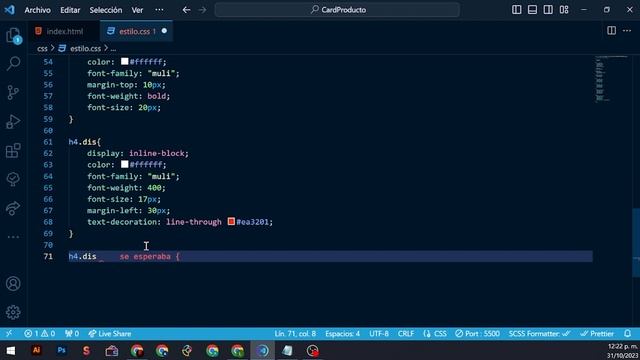Change end of line sequence CRLF
Viewport: 640px width, 360px height.
point(406,333)
